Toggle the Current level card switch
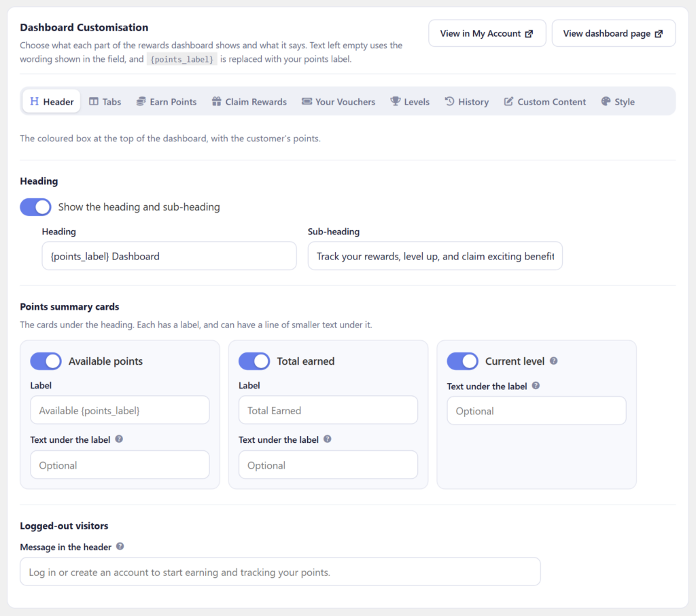The image size is (696, 616). (x=462, y=361)
